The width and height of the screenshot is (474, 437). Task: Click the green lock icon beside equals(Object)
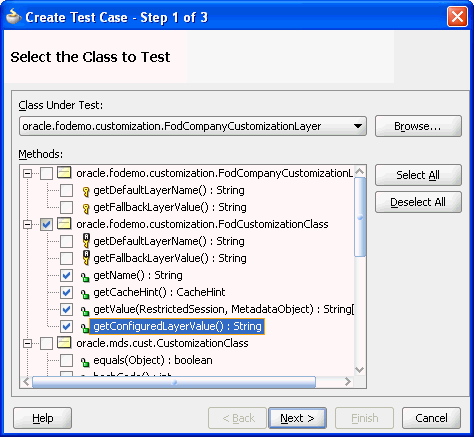pyautogui.click(x=85, y=361)
